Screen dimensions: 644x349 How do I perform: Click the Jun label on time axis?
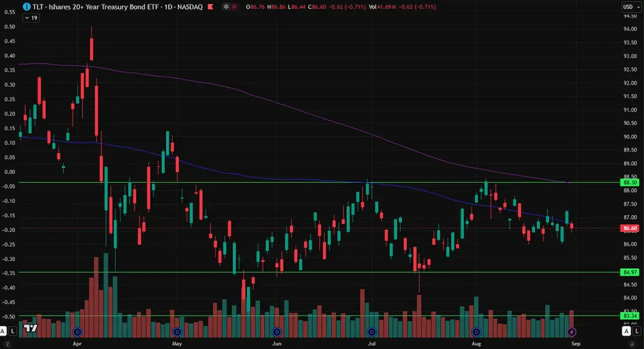(277, 344)
